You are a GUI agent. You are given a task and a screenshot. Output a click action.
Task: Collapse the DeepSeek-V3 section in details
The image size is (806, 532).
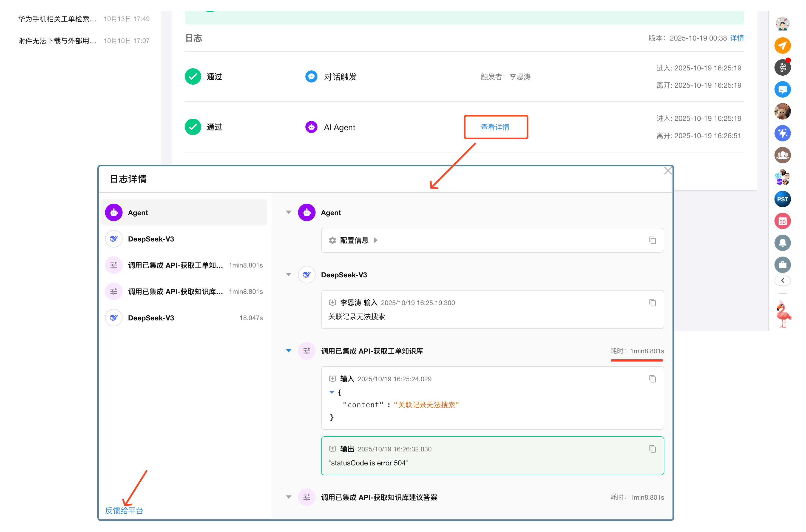click(288, 275)
